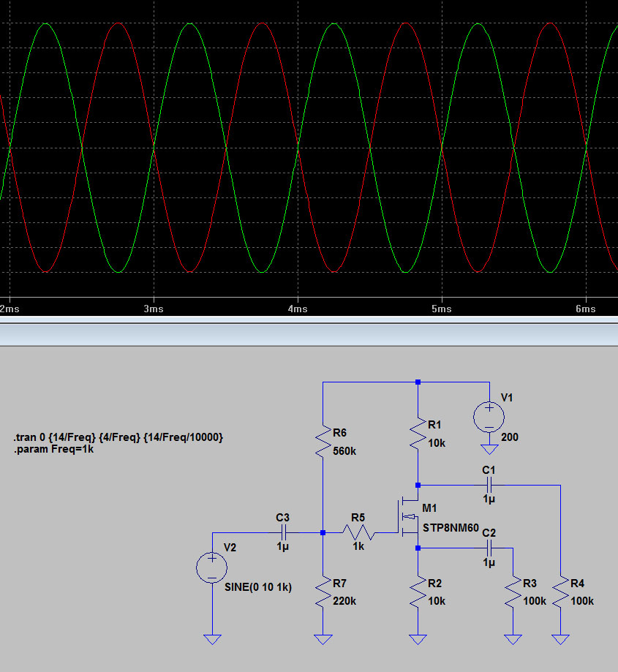Select resistor R1 symbol

pos(418,434)
